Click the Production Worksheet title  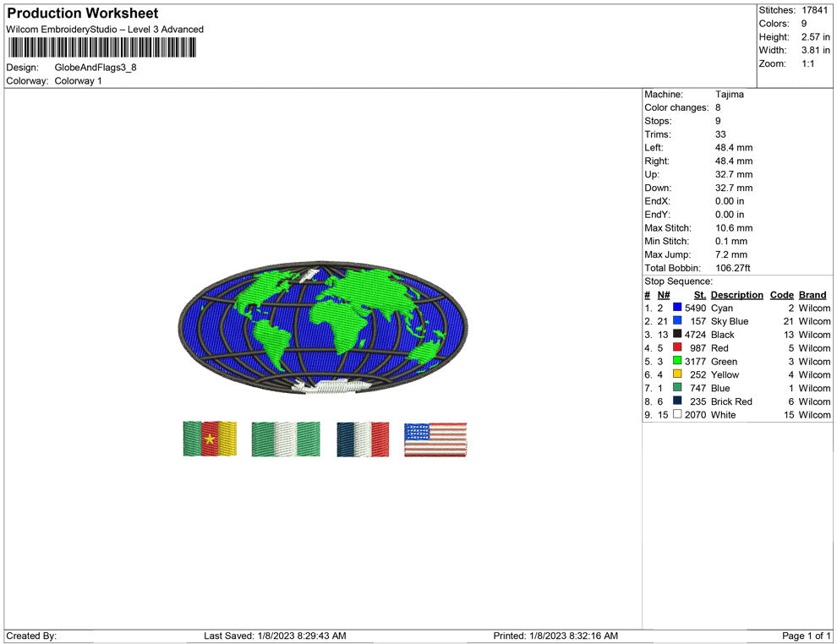tap(83, 14)
